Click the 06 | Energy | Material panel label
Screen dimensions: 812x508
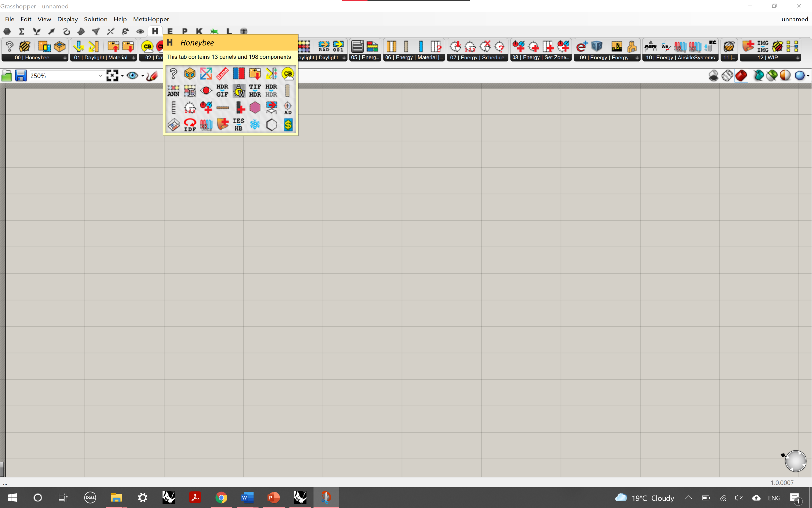point(413,58)
